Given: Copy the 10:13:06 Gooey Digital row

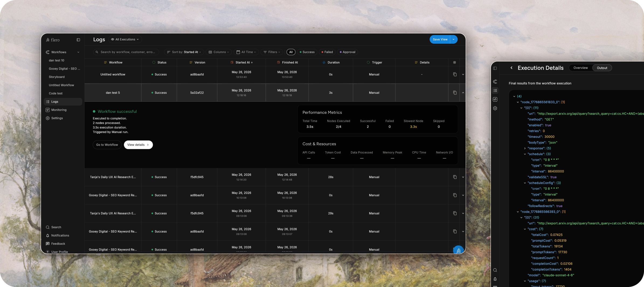Looking at the screenshot, I should pos(455,195).
